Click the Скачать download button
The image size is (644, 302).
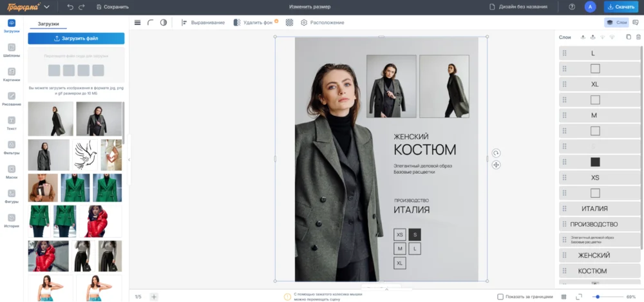(621, 6)
